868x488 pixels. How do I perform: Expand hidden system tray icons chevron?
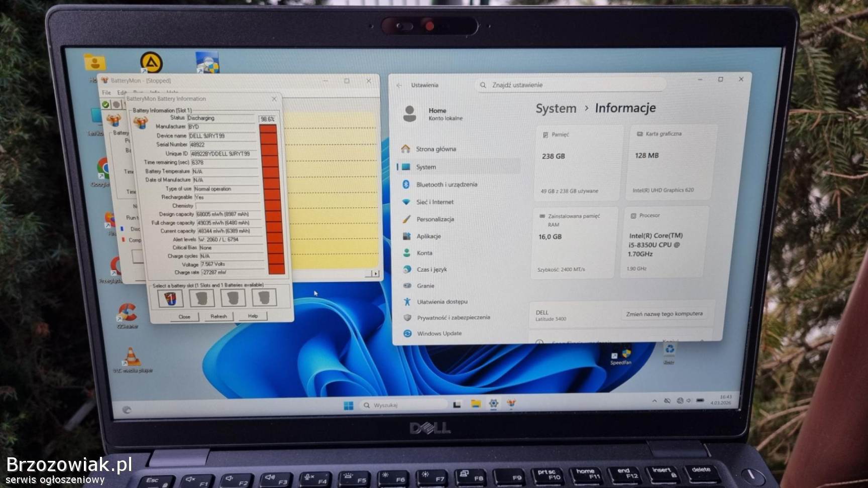(x=654, y=401)
